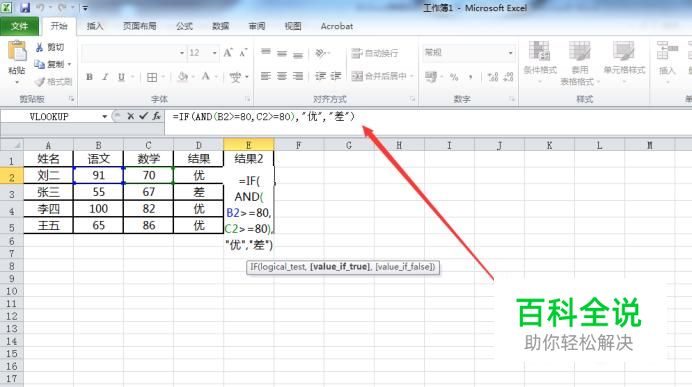This screenshot has width=692, height=387.
Task: Open the font name dropdown
Action: coord(182,53)
